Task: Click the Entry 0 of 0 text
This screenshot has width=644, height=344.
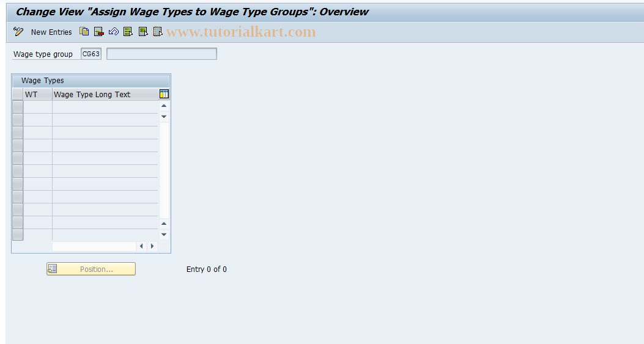Action: [207, 269]
